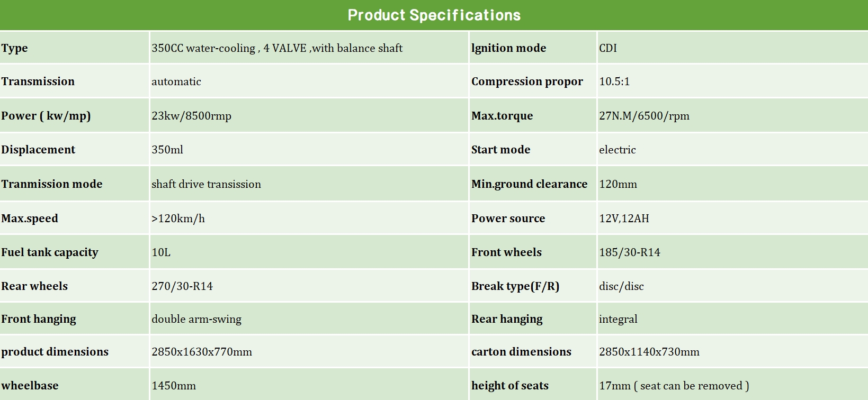The image size is (868, 400).
Task: Click the compression 10.5:1 value
Action: click(x=614, y=81)
